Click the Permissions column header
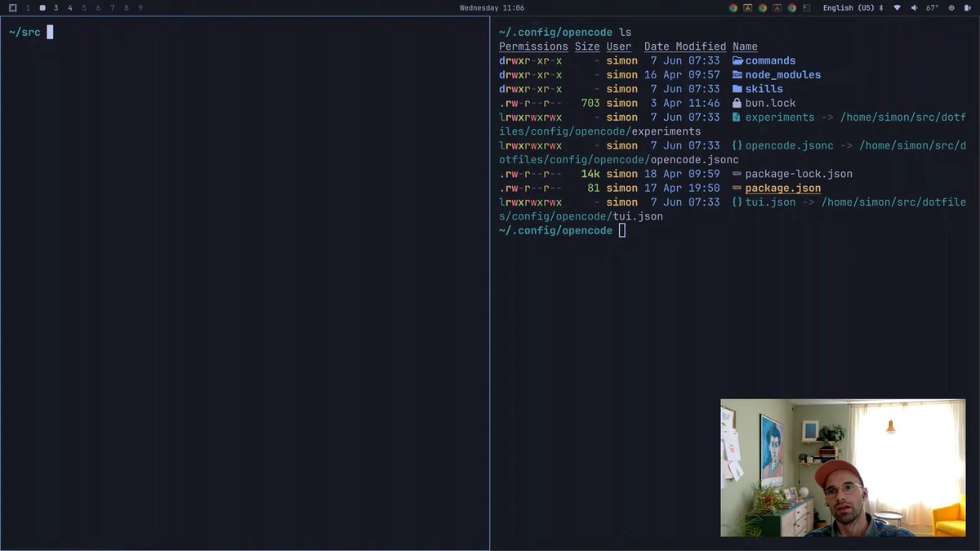This screenshot has width=980, height=551. 533,47
